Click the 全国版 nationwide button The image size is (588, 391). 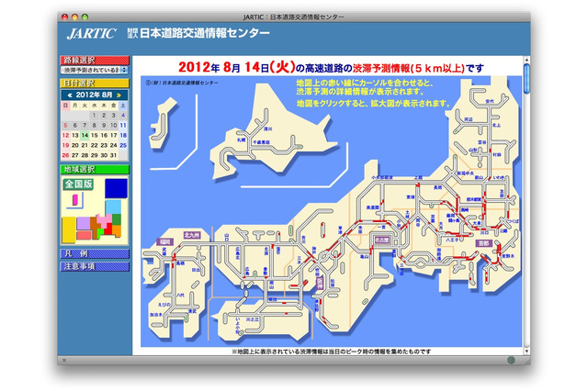[x=78, y=184]
